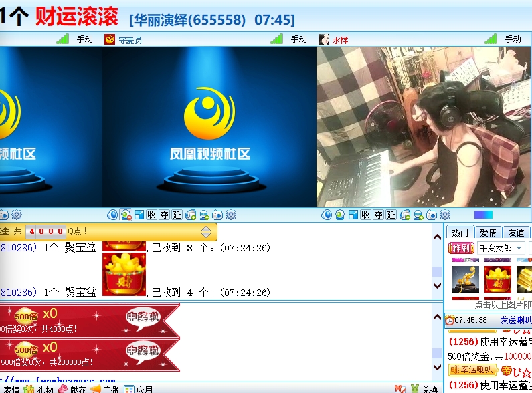Screen dimensions: 532x393
Task: Click the 水样 user avatar icon
Action: point(324,39)
